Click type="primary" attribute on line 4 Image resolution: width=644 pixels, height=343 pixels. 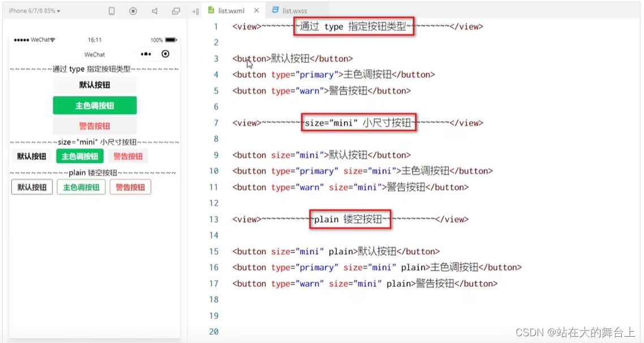tap(304, 75)
